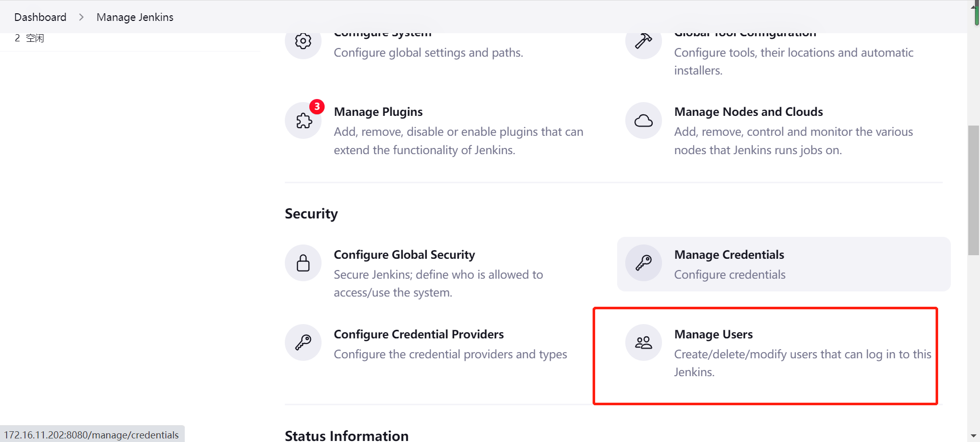Viewport: 980px width, 442px height.
Task: Click the vertical page scrollbar thumb
Action: click(973, 190)
